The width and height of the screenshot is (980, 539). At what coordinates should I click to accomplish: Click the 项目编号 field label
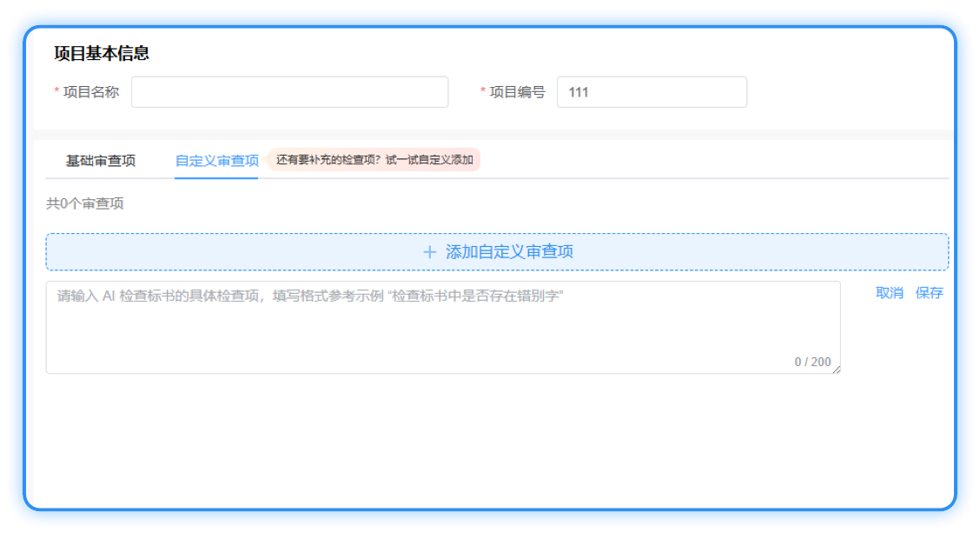click(x=518, y=92)
